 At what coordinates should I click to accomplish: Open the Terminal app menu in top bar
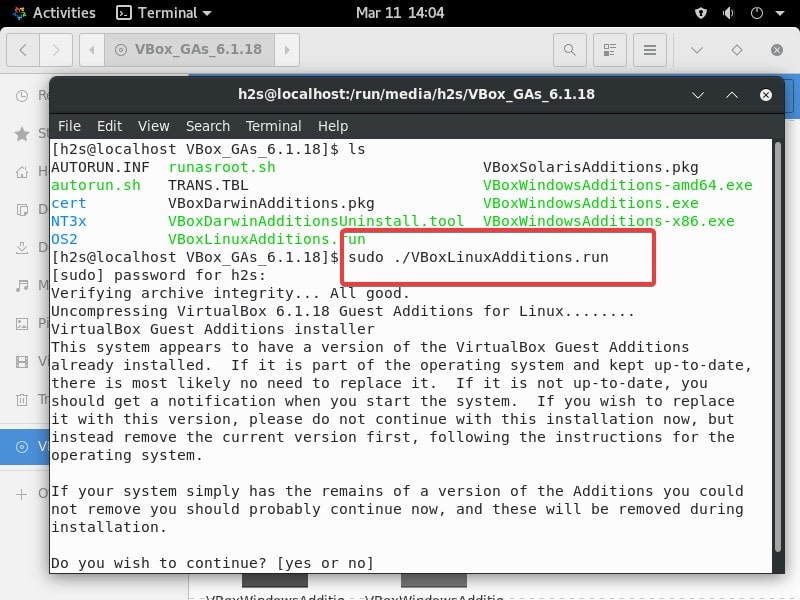[x=164, y=13]
